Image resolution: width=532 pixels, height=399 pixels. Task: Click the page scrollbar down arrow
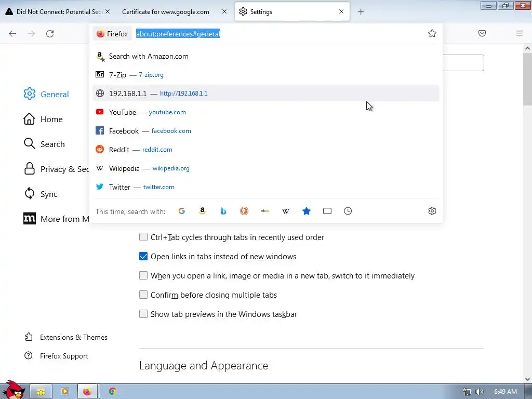[527, 379]
